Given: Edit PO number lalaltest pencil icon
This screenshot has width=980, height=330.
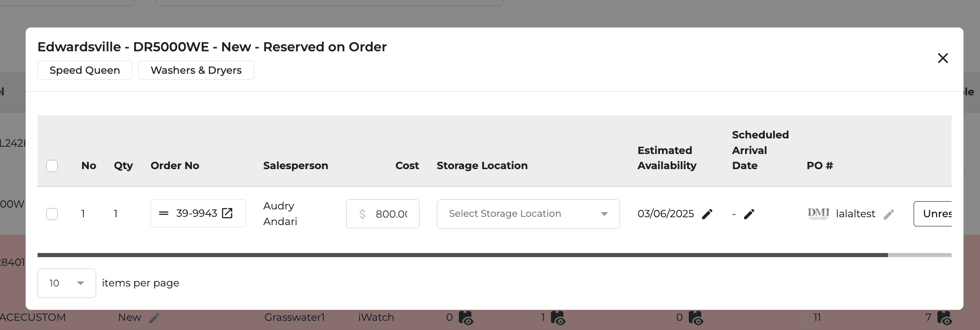Looking at the screenshot, I should [889, 214].
